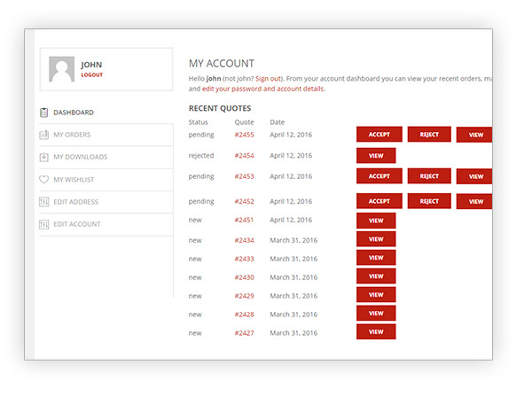
Task: Click the 'rejected' status text
Action: click(x=201, y=156)
